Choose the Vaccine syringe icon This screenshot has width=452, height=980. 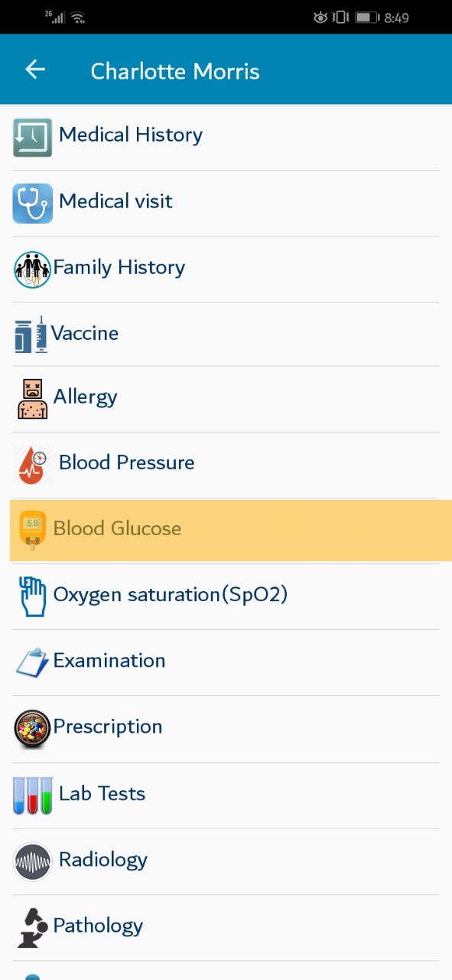(31, 335)
